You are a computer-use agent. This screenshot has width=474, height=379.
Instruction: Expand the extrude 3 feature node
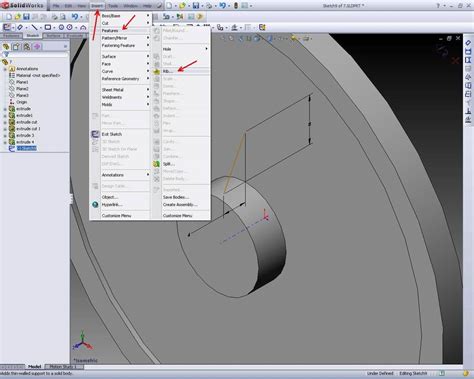click(x=5, y=135)
